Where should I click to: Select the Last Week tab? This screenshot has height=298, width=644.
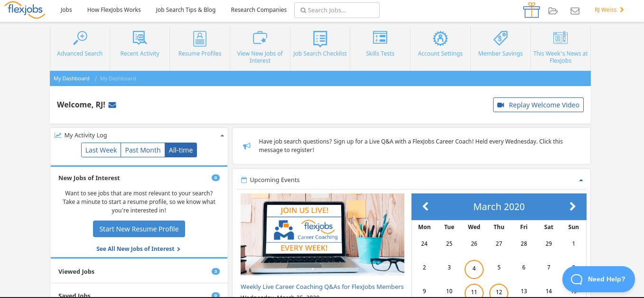101,150
